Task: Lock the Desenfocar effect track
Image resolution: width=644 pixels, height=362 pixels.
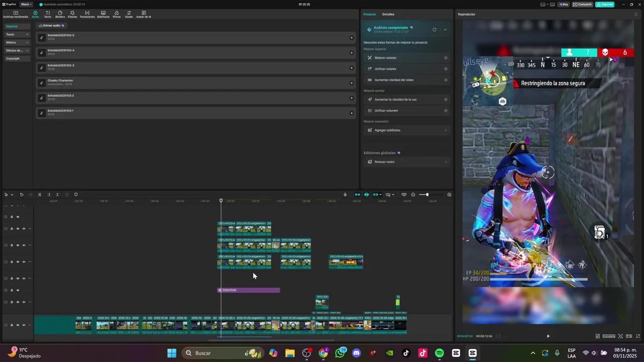Action: (12, 290)
